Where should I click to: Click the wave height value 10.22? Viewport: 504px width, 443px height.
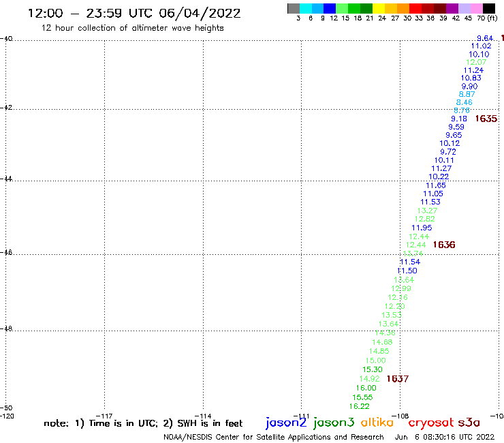pos(439,177)
